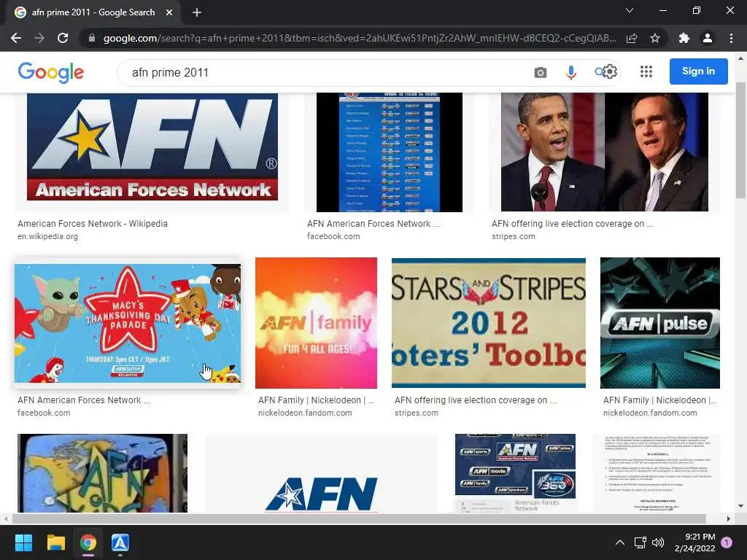Click stripes.com link under Stars and Stripes image
747x560 pixels.
click(x=417, y=413)
